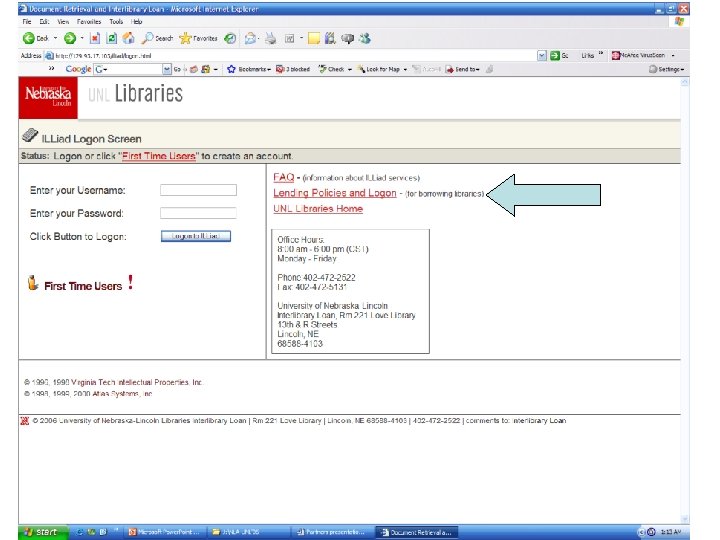This screenshot has height=540, width=720.
Task: Click the McAfee VirusScan icon
Action: coord(616,56)
